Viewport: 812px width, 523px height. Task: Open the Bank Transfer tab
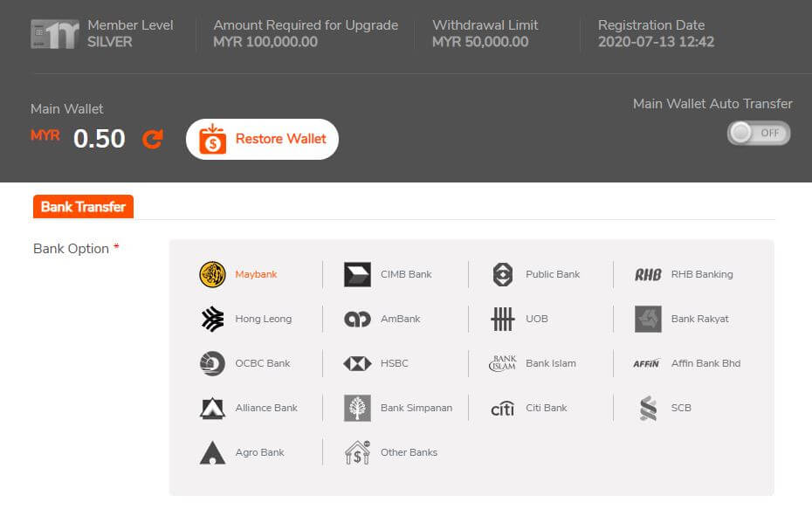tap(83, 207)
